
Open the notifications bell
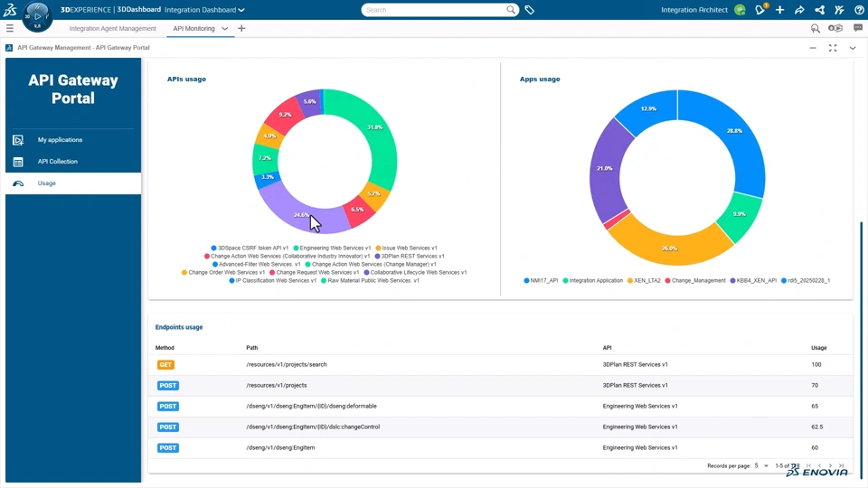(x=760, y=9)
